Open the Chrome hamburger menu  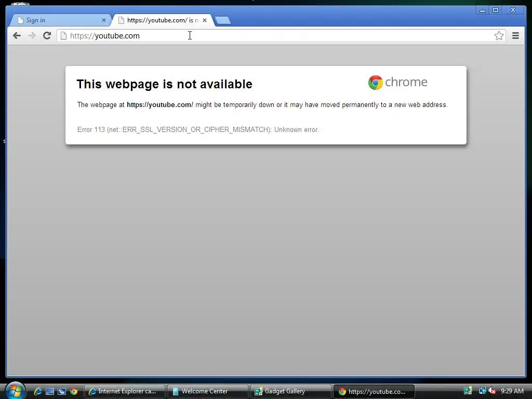click(x=515, y=36)
